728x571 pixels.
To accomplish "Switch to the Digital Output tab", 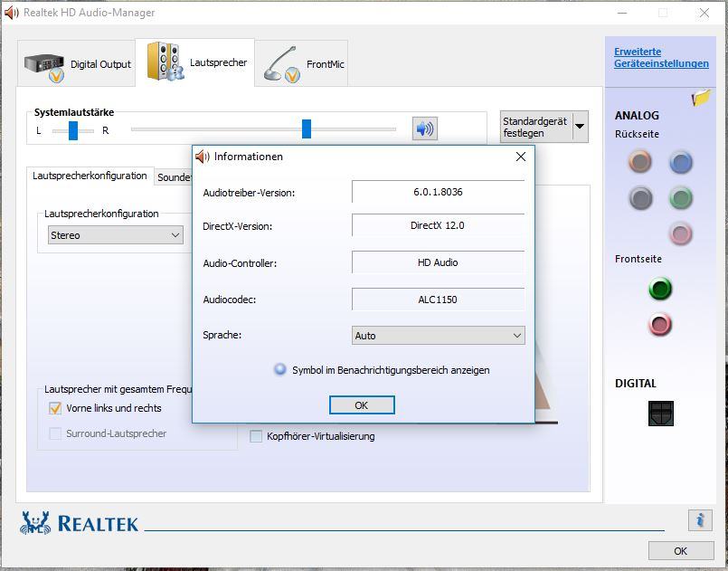I will click(77, 64).
